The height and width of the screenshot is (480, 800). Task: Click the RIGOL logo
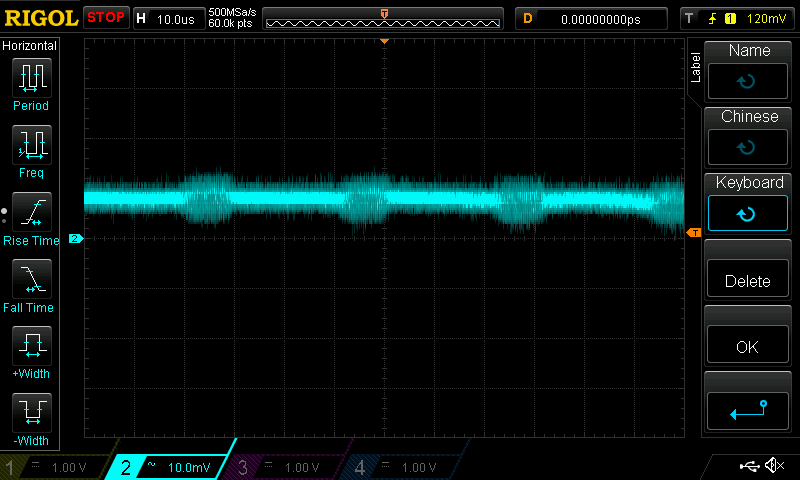[x=41, y=18]
